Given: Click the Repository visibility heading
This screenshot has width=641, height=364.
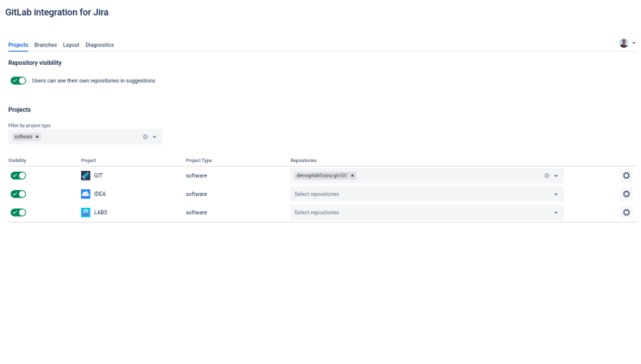Looking at the screenshot, I should [35, 63].
